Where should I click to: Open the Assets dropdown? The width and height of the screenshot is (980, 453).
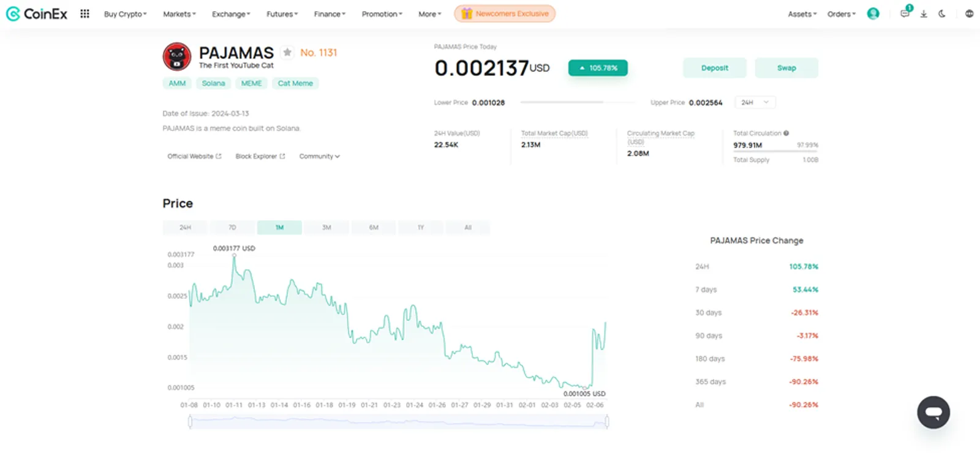(802, 14)
